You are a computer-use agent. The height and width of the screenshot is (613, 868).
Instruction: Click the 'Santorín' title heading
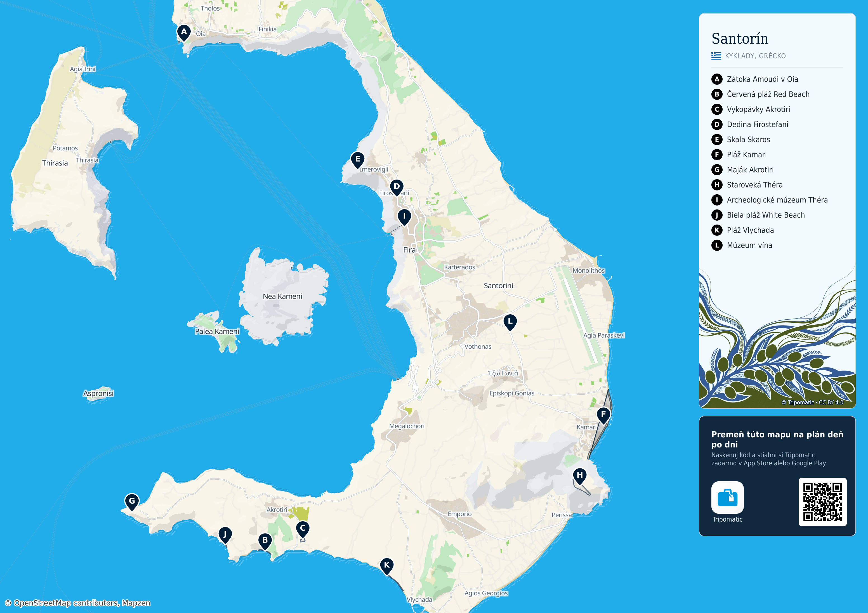click(x=740, y=39)
